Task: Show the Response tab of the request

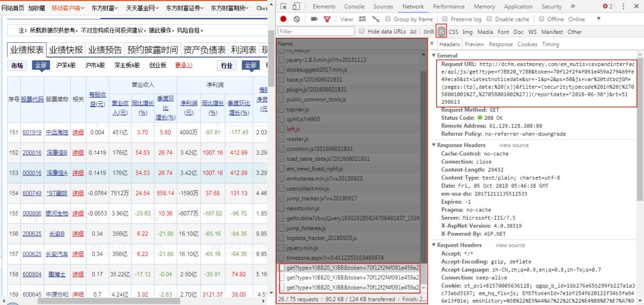Action: (501, 44)
